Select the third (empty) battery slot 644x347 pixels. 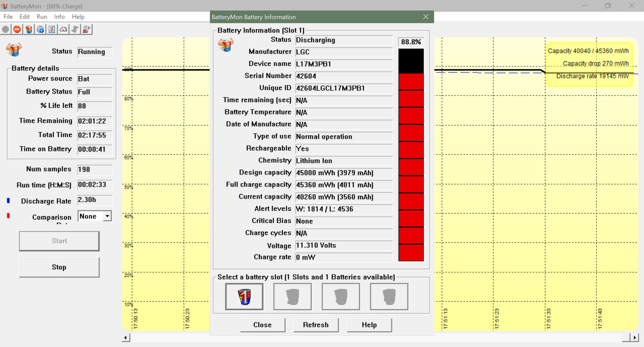(341, 297)
